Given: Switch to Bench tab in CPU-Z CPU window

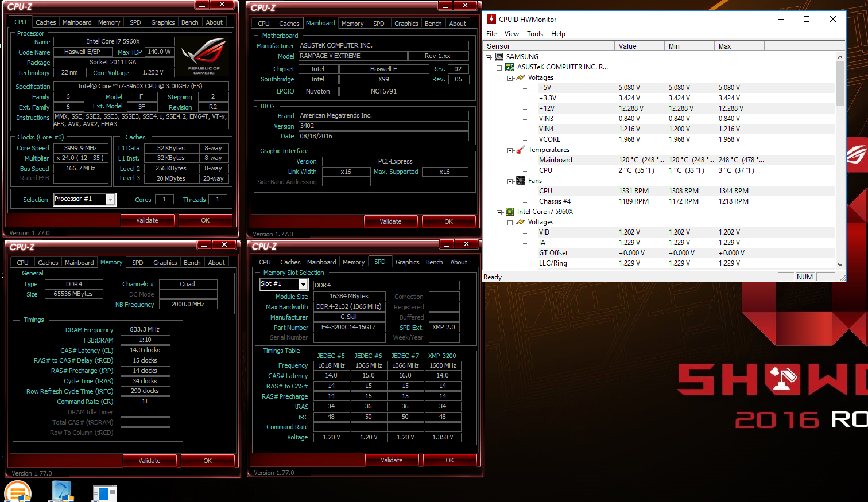Looking at the screenshot, I should pyautogui.click(x=190, y=22).
